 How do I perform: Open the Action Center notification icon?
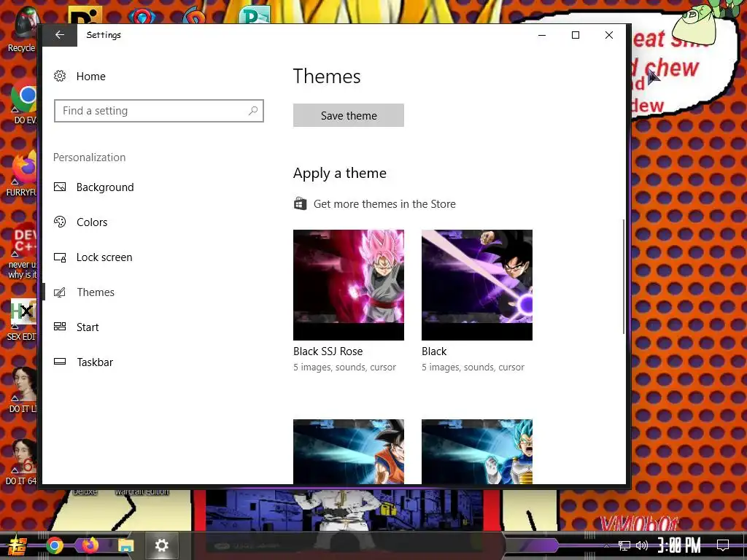723,545
